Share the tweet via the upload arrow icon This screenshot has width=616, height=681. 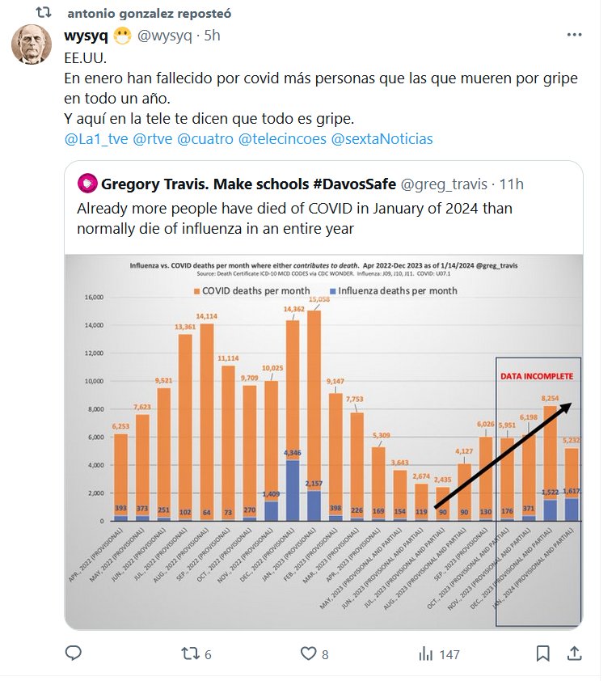click(x=574, y=654)
